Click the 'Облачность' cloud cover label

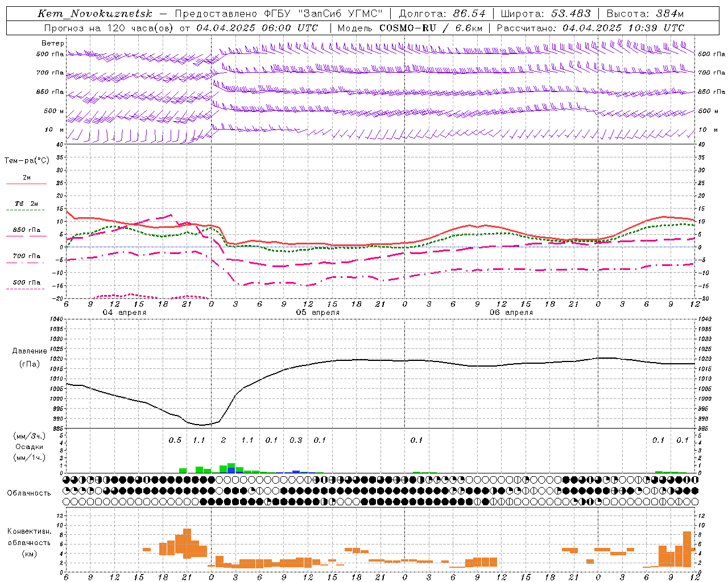(x=29, y=493)
